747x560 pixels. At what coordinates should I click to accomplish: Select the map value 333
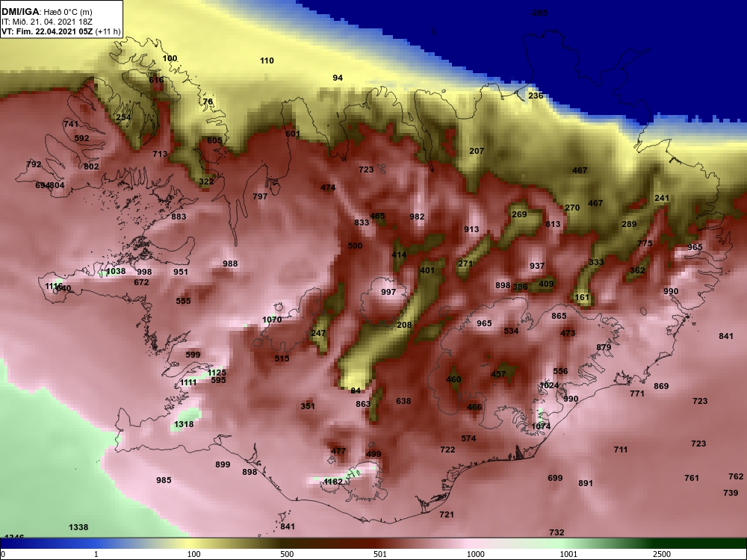pos(596,262)
